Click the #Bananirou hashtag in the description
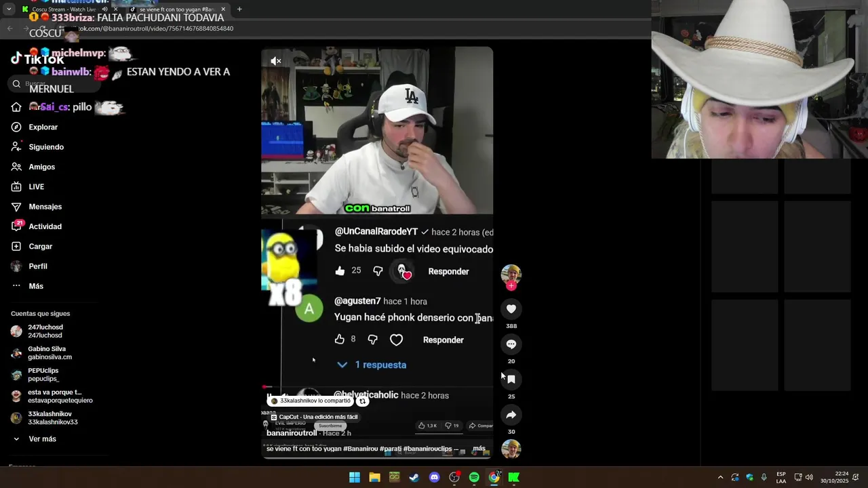Image resolution: width=868 pixels, height=488 pixels. coord(361,449)
